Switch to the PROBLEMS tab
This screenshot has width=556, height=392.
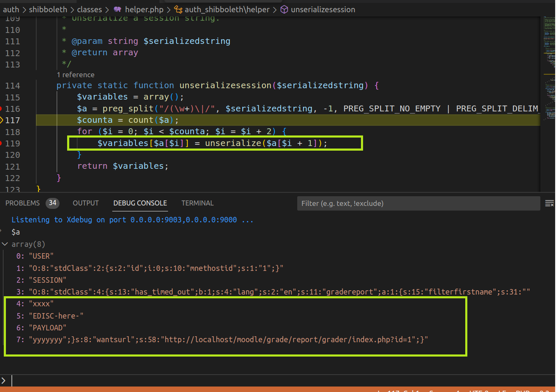click(x=22, y=203)
